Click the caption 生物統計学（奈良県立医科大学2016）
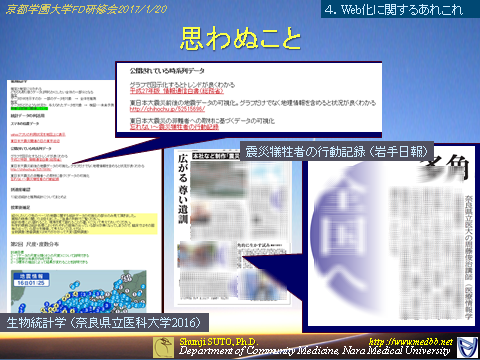This screenshot has height=360, width=480. point(104,322)
